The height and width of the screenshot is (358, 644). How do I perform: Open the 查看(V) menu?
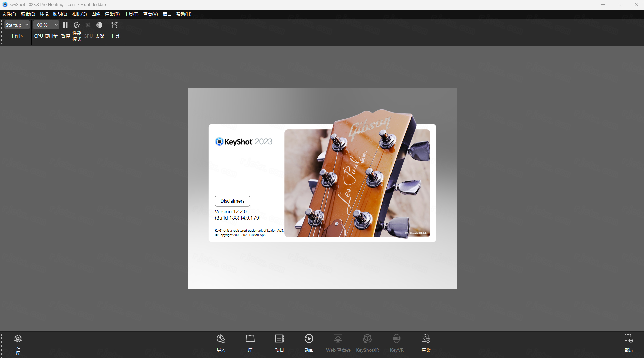pos(150,14)
